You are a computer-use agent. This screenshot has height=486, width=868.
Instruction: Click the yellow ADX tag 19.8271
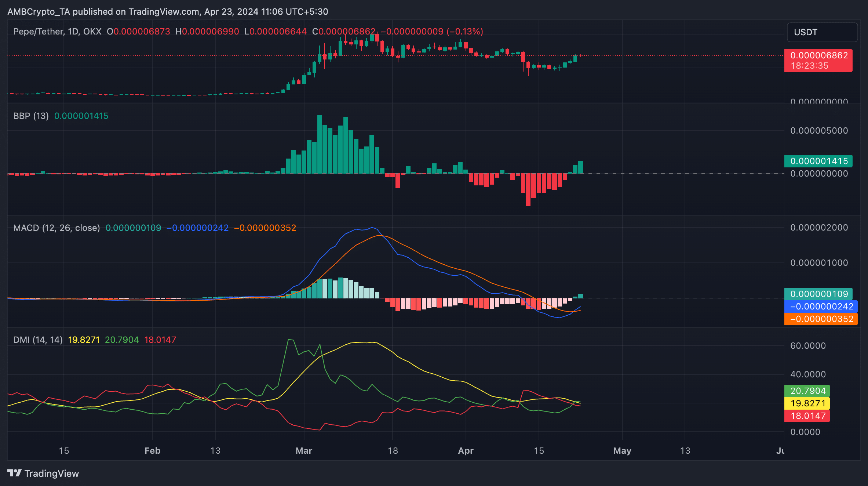(x=807, y=403)
